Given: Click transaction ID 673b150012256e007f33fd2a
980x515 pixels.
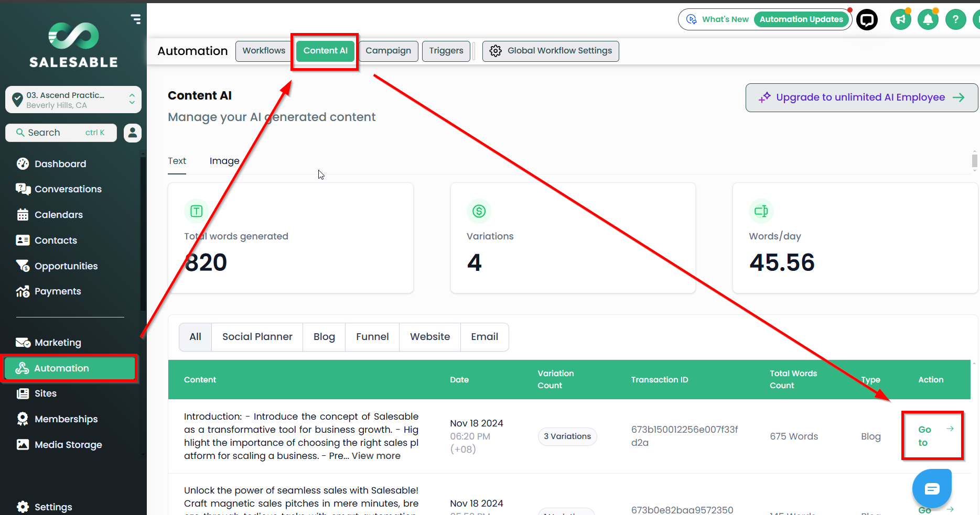Looking at the screenshot, I should [684, 436].
